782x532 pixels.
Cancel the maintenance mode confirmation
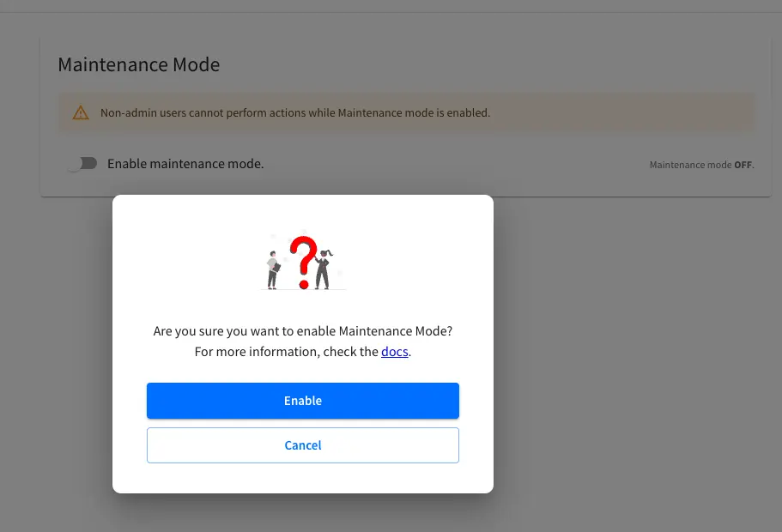click(x=302, y=444)
